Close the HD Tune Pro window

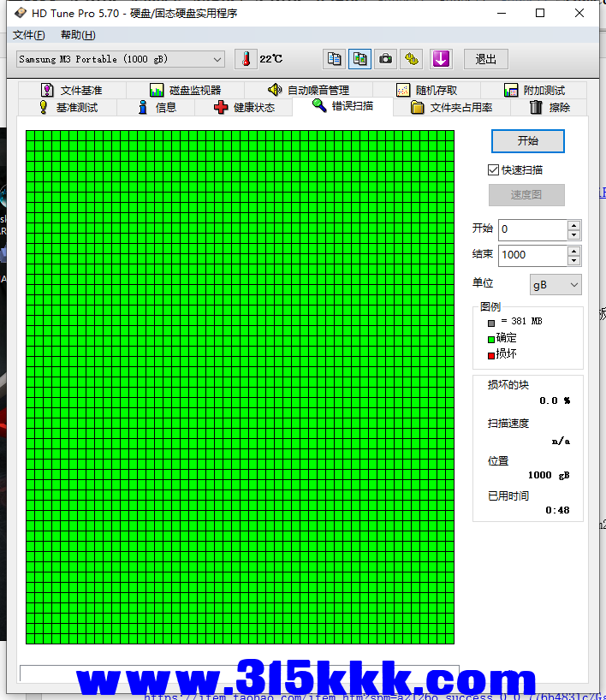point(579,13)
